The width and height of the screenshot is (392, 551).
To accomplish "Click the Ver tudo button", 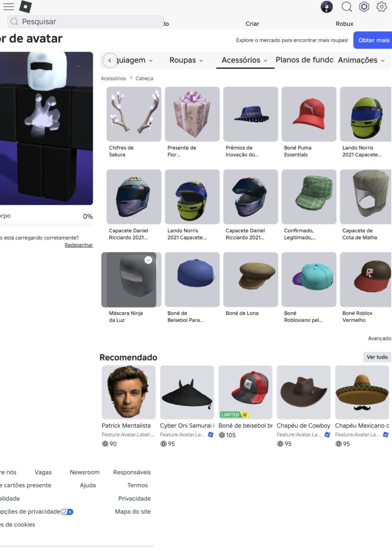I will click(377, 357).
